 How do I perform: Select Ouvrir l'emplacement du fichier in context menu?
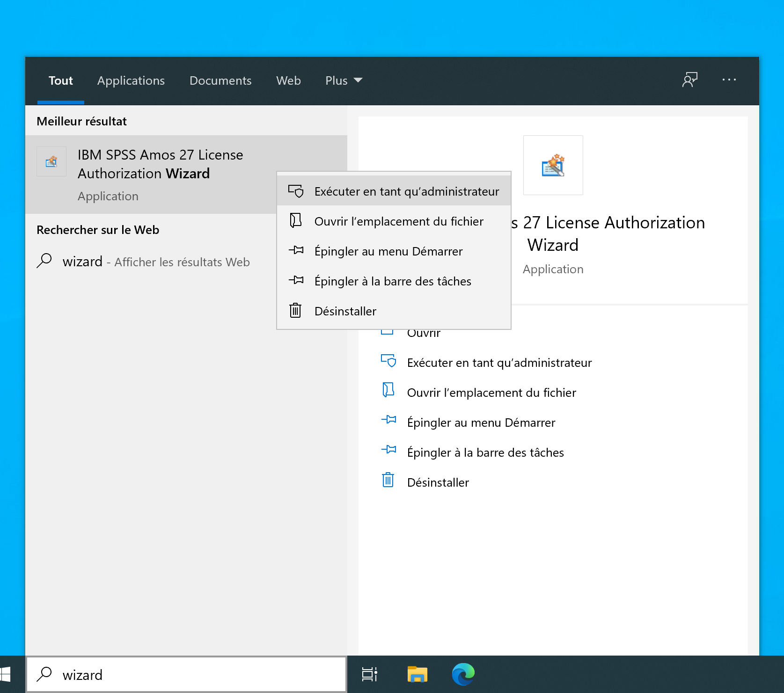click(x=399, y=221)
